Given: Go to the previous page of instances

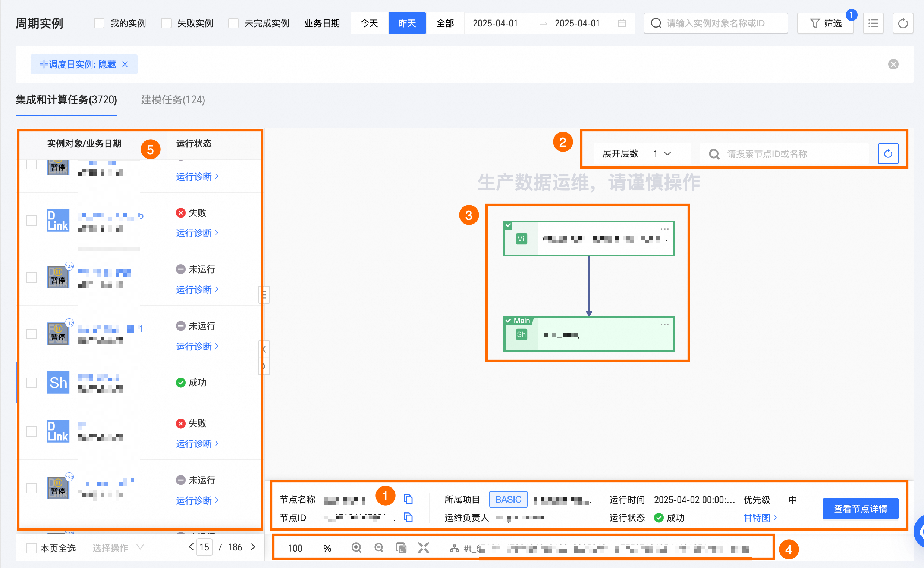Looking at the screenshot, I should [x=191, y=547].
